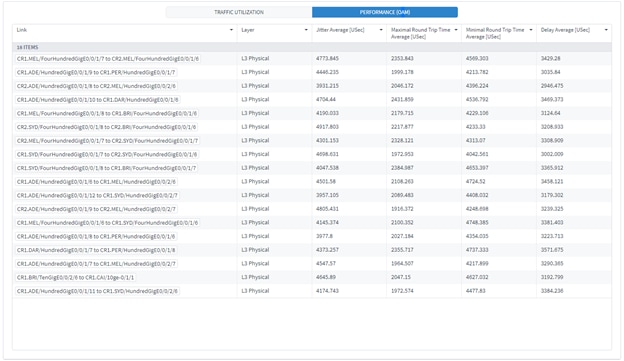The image size is (624, 361).
Task: Choose link CR1.ADE HundredGigE0/0/1/8 to CR1.PER
Action: [x=96, y=236]
